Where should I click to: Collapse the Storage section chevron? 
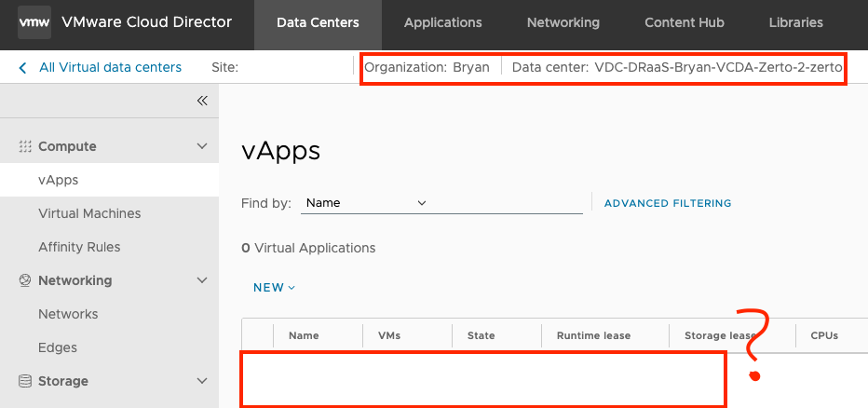tap(202, 381)
